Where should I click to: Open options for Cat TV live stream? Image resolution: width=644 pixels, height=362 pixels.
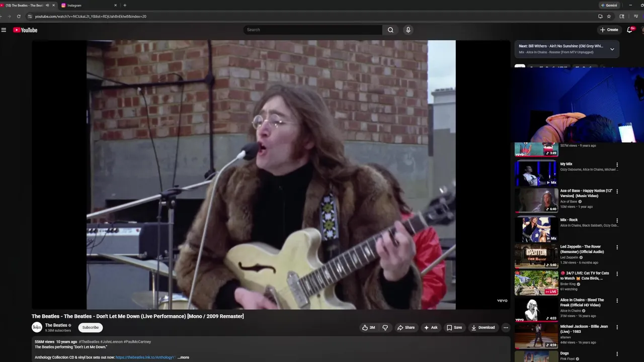point(617,274)
